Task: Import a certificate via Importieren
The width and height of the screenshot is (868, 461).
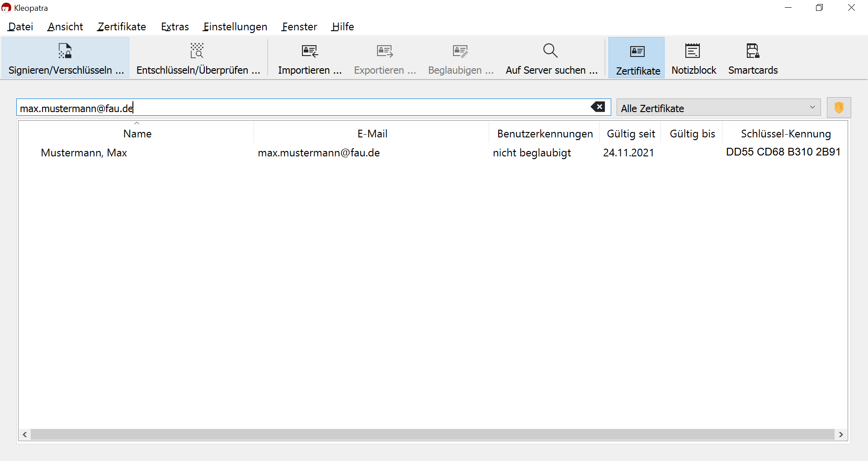Action: (x=310, y=58)
